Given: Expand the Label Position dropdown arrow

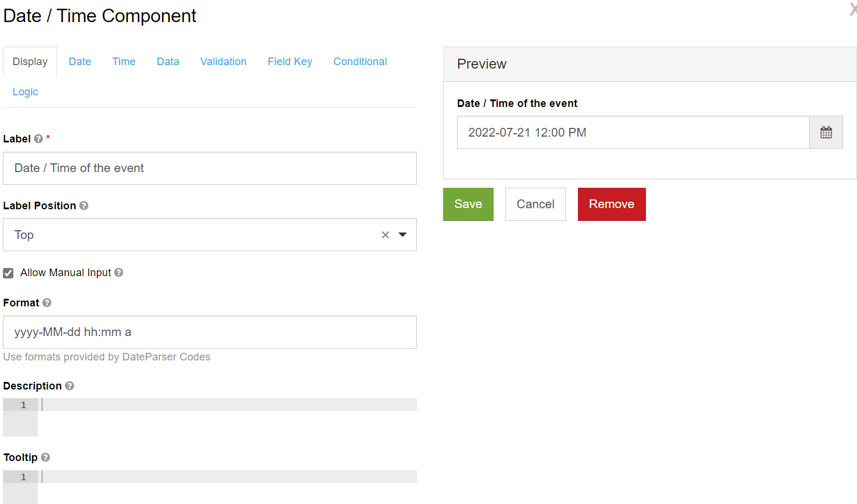Looking at the screenshot, I should (402, 235).
